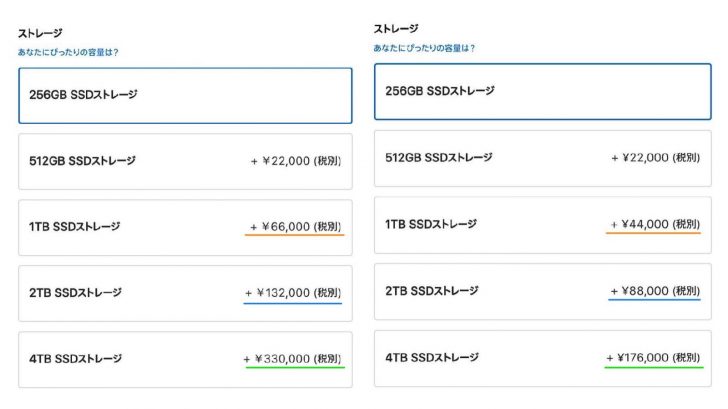The image size is (728, 409).
Task: Click the green-underlined +¥176,000 price
Action: 650,357
